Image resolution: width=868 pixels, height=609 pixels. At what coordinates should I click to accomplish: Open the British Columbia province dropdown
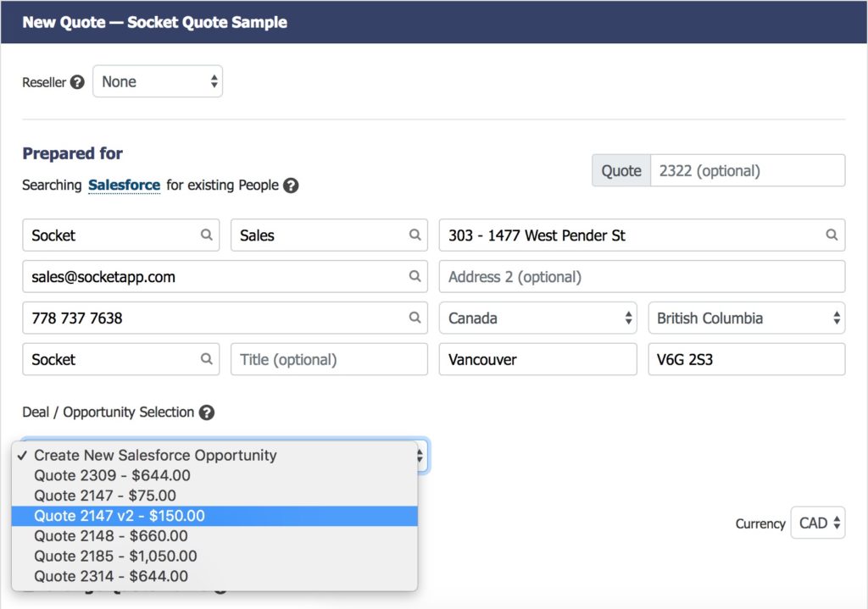(747, 318)
